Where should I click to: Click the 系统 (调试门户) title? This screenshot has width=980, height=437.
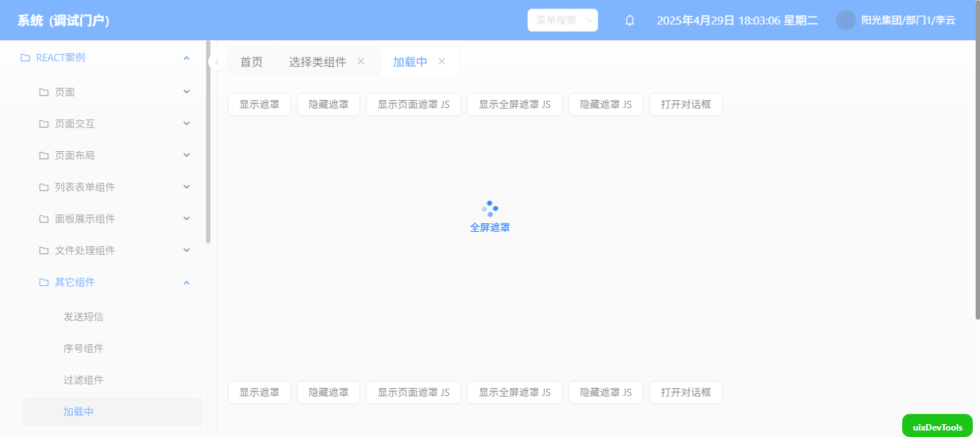tap(63, 20)
